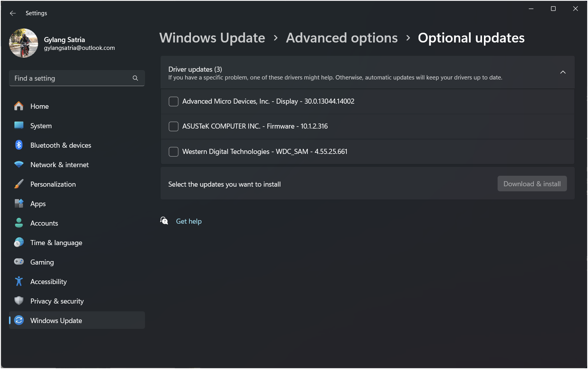Image resolution: width=588 pixels, height=369 pixels.
Task: Check the Advanced Micro Devices Display driver
Action: [x=173, y=101]
